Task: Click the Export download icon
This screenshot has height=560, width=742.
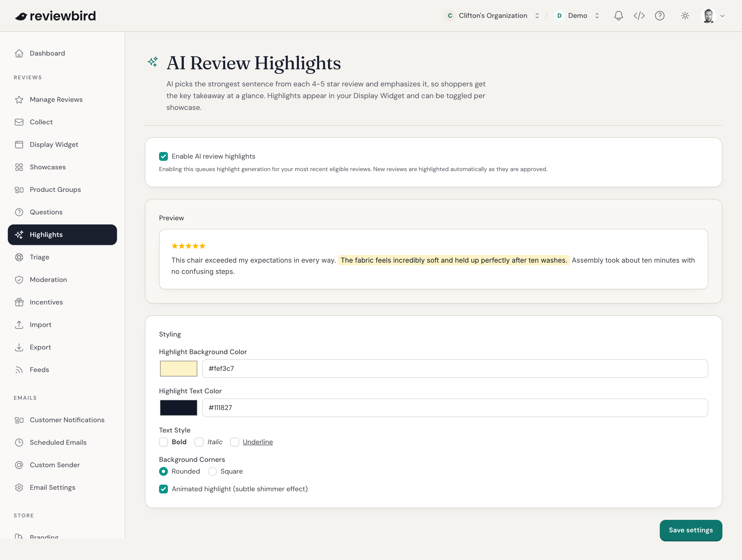Action: point(19,347)
